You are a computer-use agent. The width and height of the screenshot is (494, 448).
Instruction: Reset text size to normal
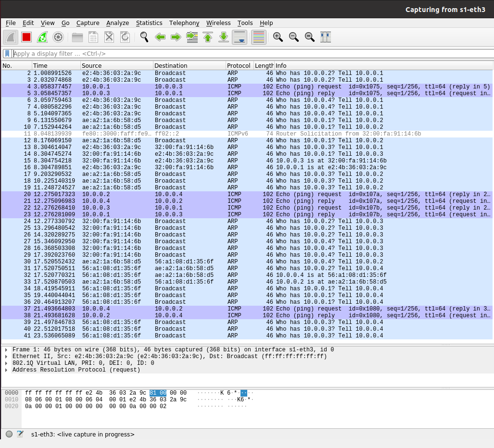[310, 37]
